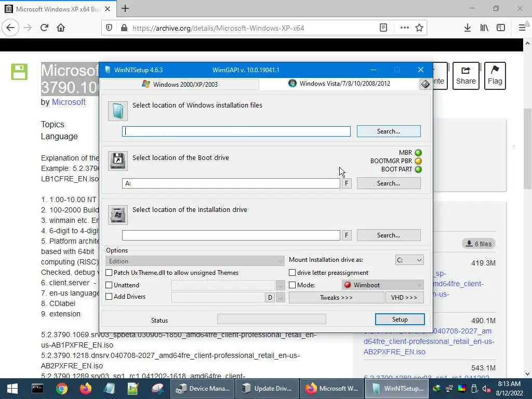Open the Wimboot mode dropdown
Image resolution: width=532 pixels, height=399 pixels.
pos(383,285)
